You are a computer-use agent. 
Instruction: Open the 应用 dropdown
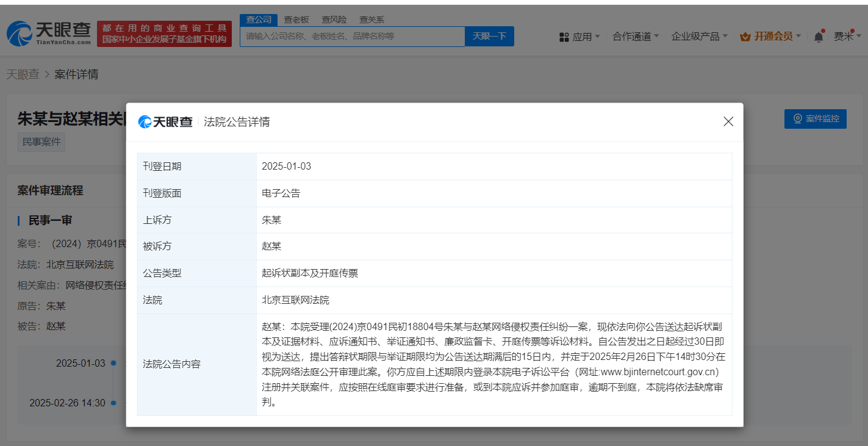point(581,36)
